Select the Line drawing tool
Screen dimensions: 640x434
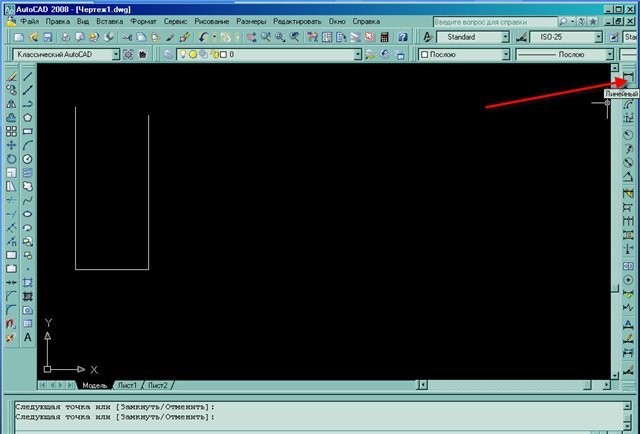27,75
